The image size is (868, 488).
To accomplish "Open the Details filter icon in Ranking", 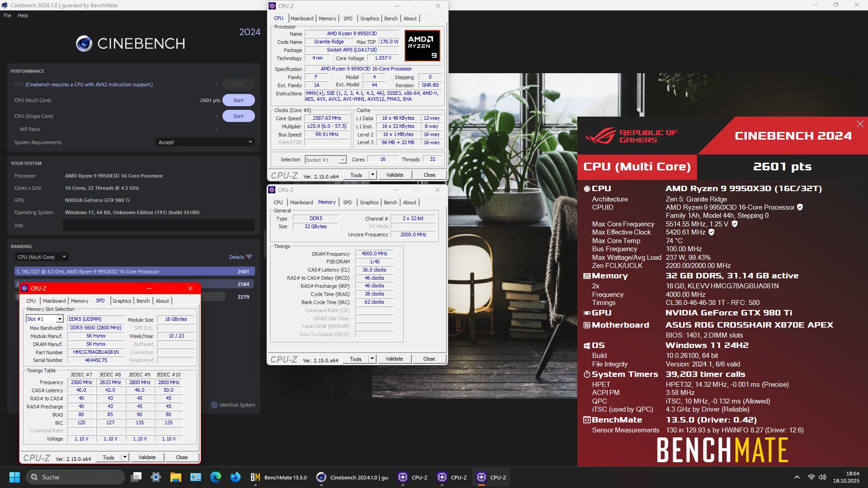I will pyautogui.click(x=249, y=257).
